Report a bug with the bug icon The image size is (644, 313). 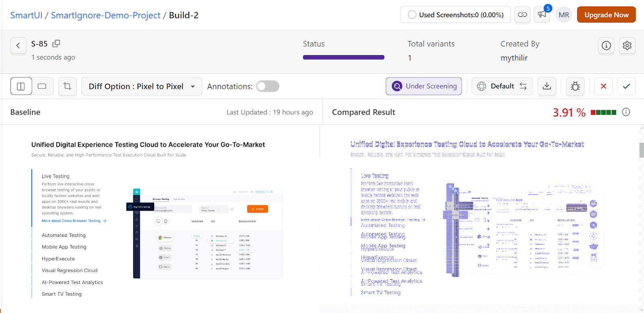575,86
